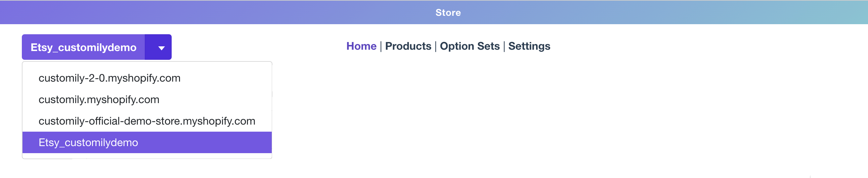Open the Option Sets page
Viewport: 868px width, 178px height.
pos(469,46)
